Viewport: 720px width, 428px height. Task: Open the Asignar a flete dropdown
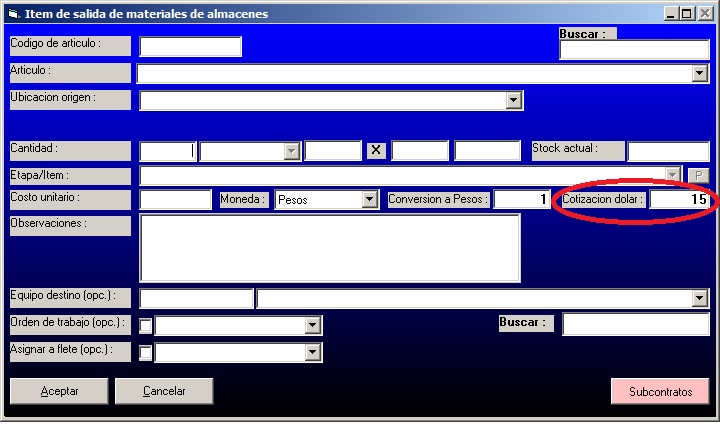pos(312,352)
